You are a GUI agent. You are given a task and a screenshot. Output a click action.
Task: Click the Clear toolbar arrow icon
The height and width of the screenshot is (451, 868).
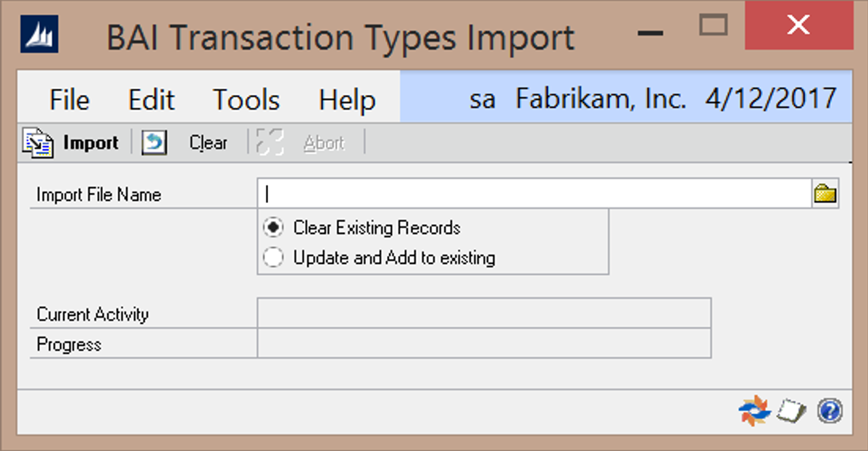click(154, 143)
